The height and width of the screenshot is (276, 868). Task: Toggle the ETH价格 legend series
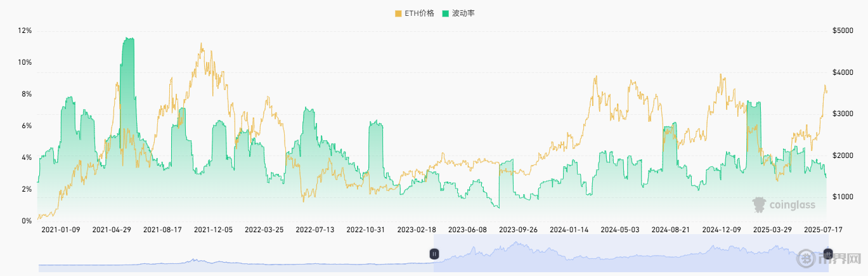coord(419,13)
